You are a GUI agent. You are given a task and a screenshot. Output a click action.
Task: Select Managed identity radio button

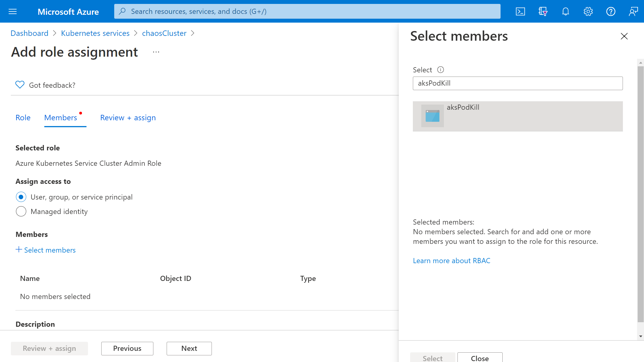(x=21, y=211)
